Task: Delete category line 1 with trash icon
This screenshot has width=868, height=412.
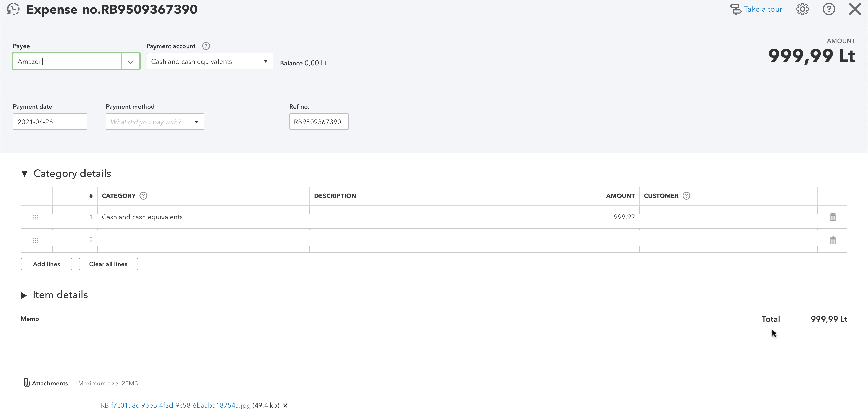Action: coord(833,217)
